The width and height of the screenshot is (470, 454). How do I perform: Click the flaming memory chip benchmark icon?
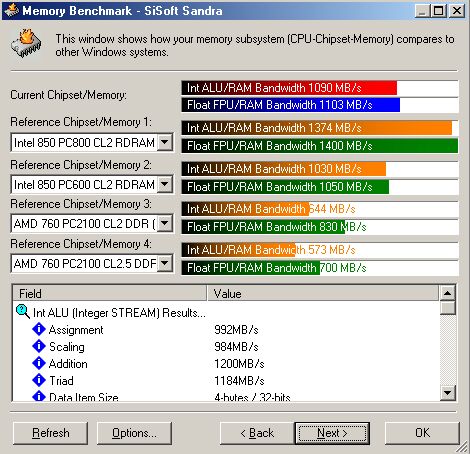point(26,44)
